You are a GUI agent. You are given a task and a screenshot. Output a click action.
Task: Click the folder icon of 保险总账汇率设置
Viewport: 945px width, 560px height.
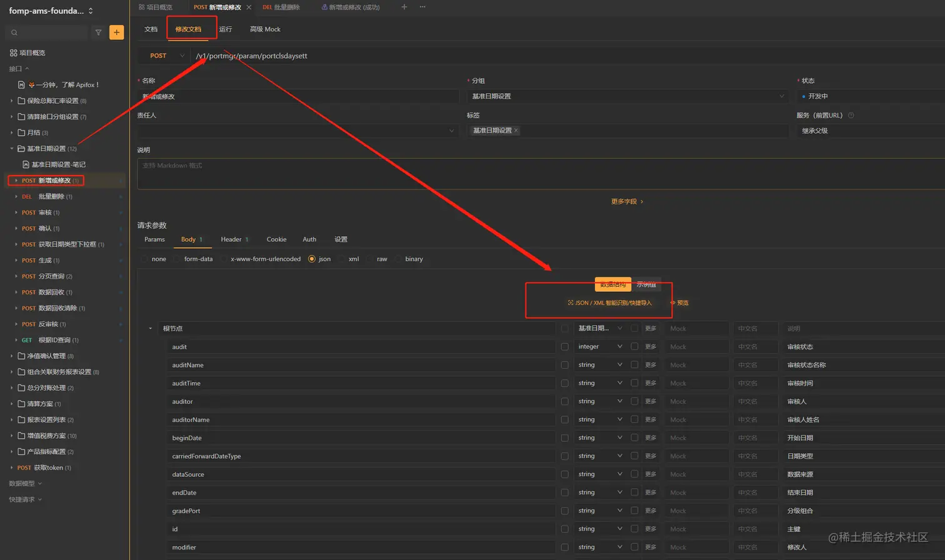[21, 101]
